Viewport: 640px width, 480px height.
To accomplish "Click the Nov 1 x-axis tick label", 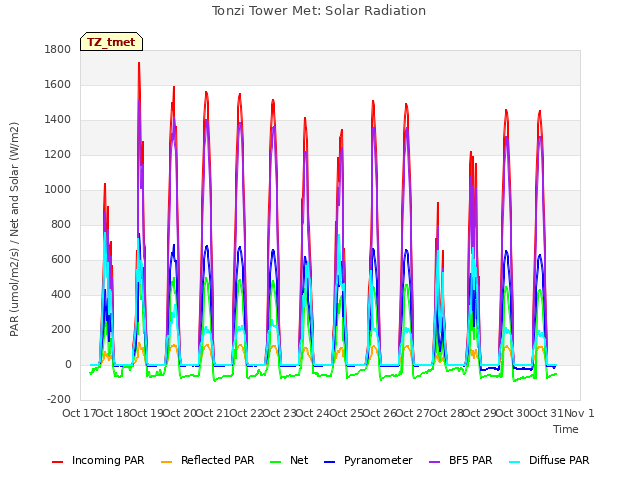I will coord(580,413).
